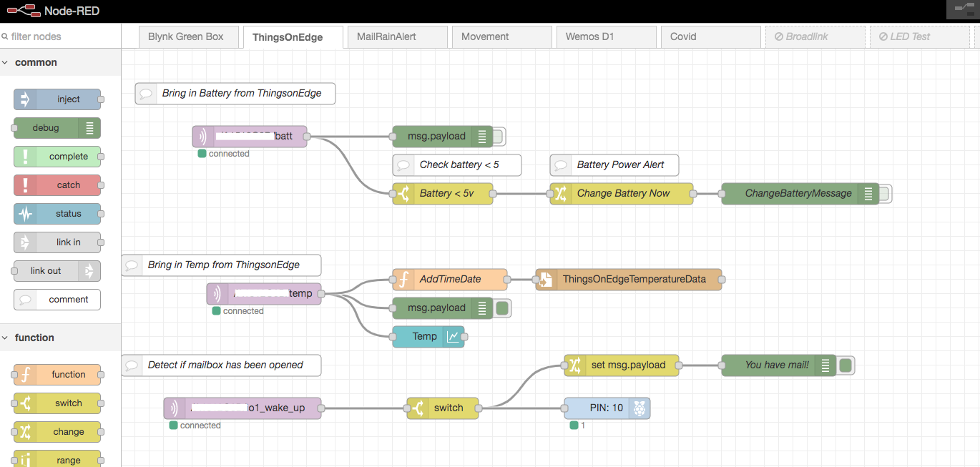Switch to the MailRainAlert flow tab
The height and width of the screenshot is (467, 980).
click(x=386, y=36)
